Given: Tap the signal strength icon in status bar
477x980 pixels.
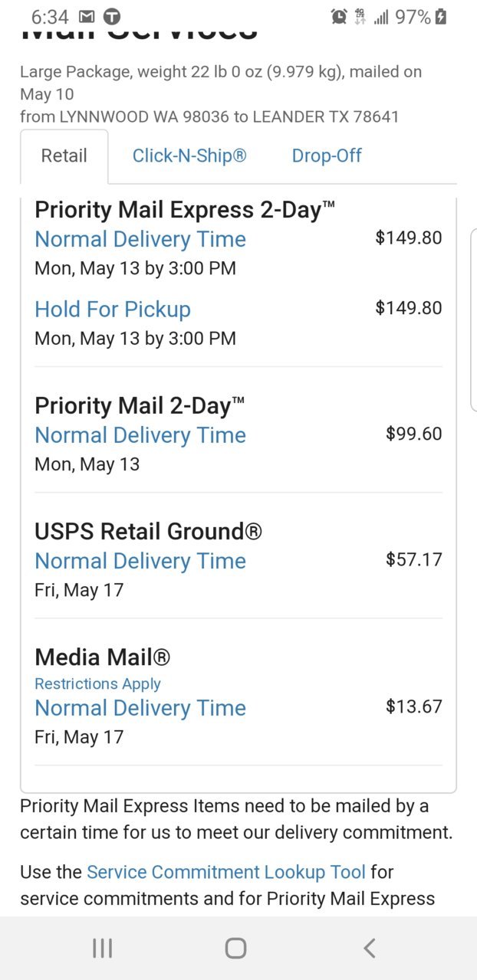Looking at the screenshot, I should [381, 16].
